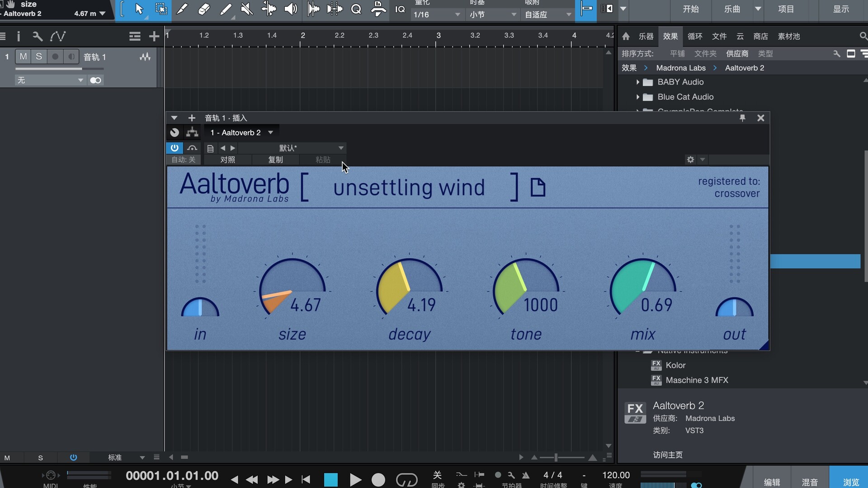This screenshot has height=488, width=868.
Task: Open the 默认* preset dropdown
Action: point(292,148)
